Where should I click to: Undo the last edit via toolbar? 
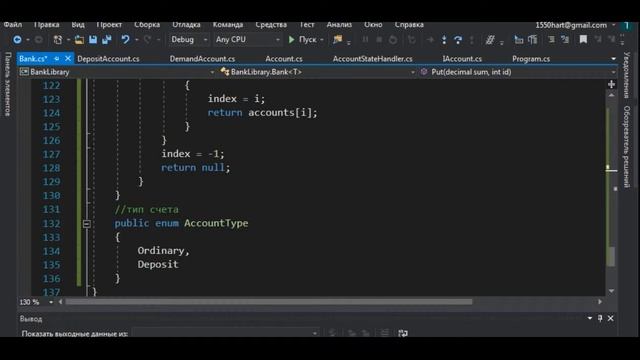(125, 40)
